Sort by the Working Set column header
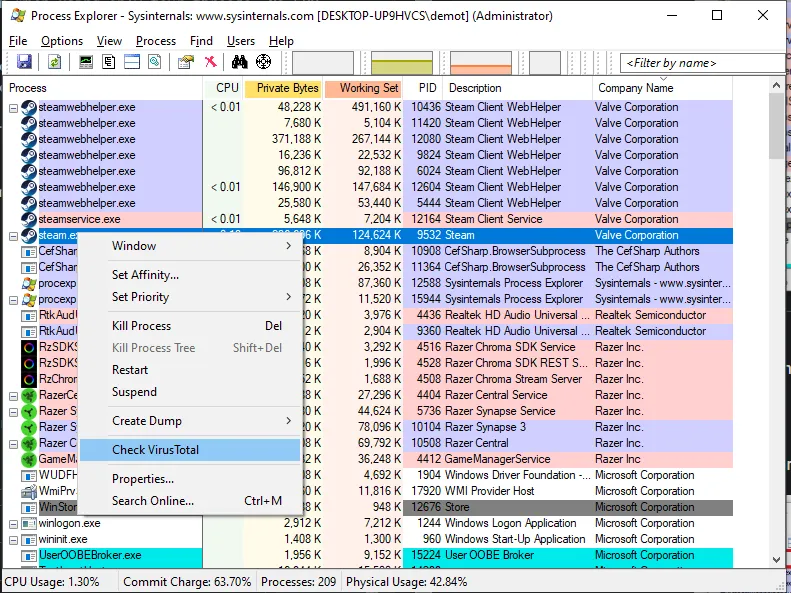 click(363, 88)
